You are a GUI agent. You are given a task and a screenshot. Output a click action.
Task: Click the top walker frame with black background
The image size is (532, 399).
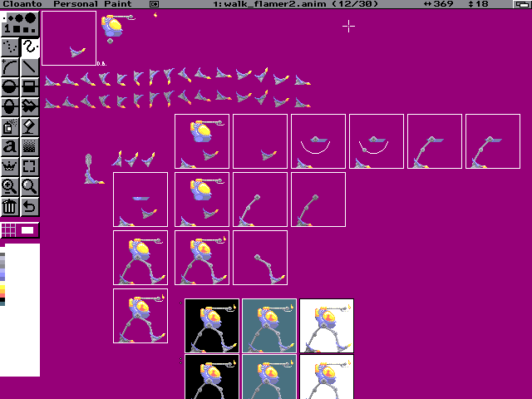pyautogui.click(x=211, y=325)
